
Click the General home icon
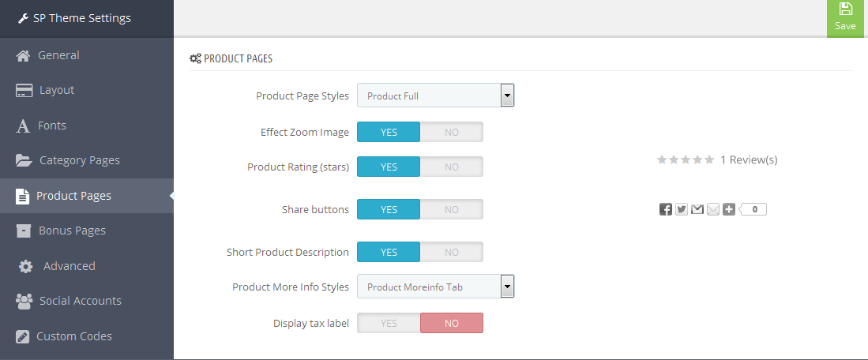[23, 55]
